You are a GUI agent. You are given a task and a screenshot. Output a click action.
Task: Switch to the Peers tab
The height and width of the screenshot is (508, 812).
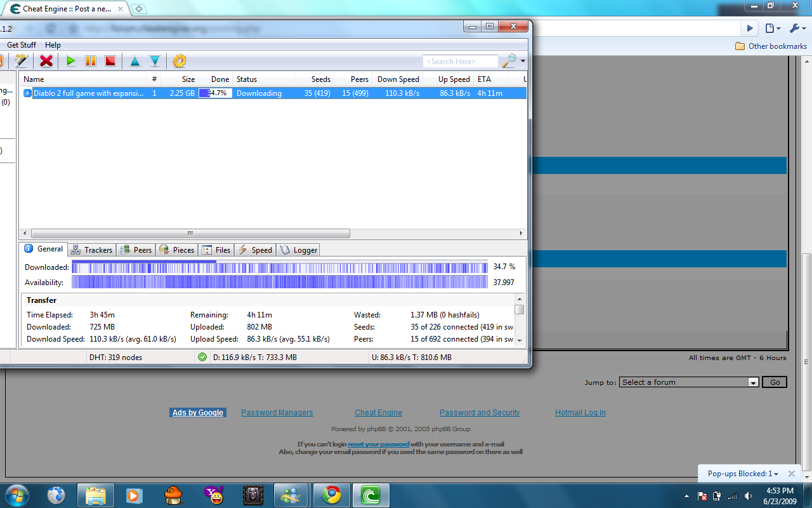(136, 250)
